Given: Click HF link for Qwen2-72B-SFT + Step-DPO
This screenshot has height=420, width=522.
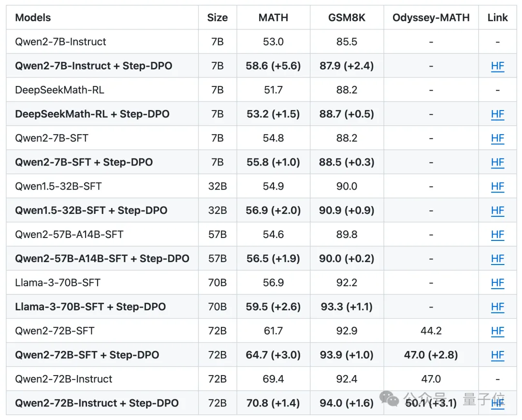Looking at the screenshot, I should click(x=497, y=355).
